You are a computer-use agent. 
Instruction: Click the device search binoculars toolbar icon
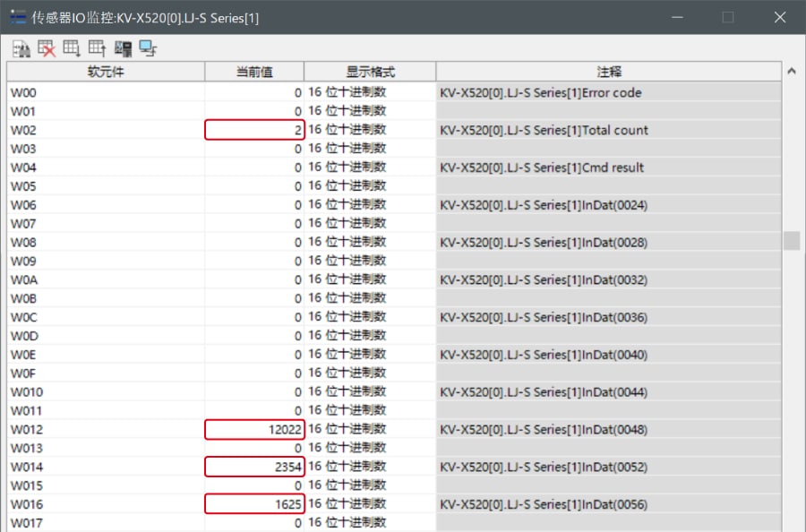tap(20, 48)
